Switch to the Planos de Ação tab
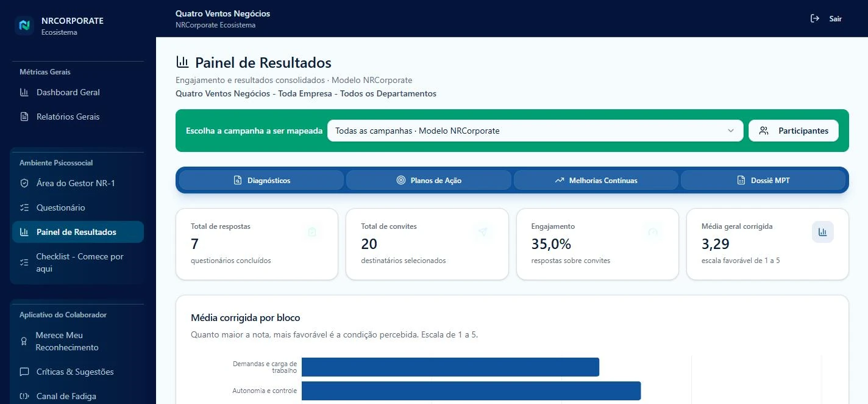 coord(429,181)
